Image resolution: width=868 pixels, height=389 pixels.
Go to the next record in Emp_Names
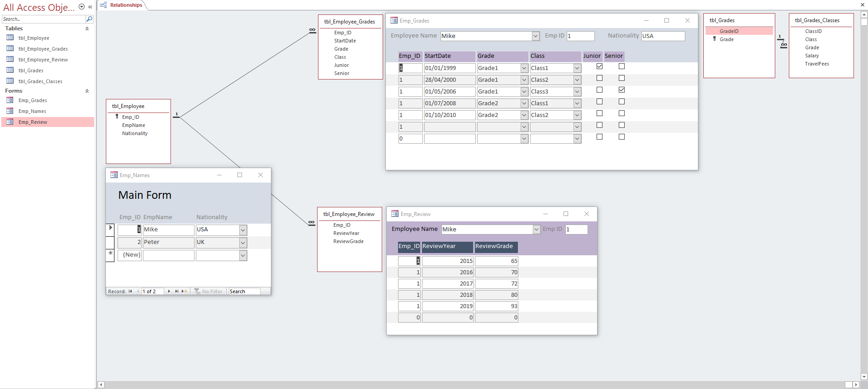pos(169,291)
